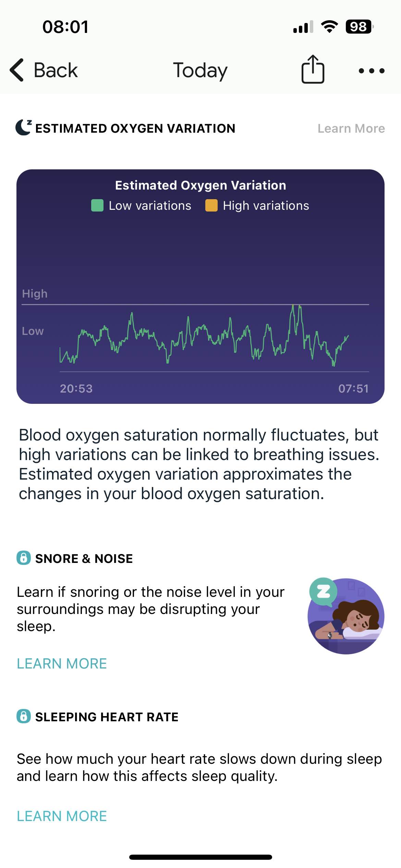Tap the 07:51 end time label
The width and height of the screenshot is (401, 868).
(x=354, y=388)
